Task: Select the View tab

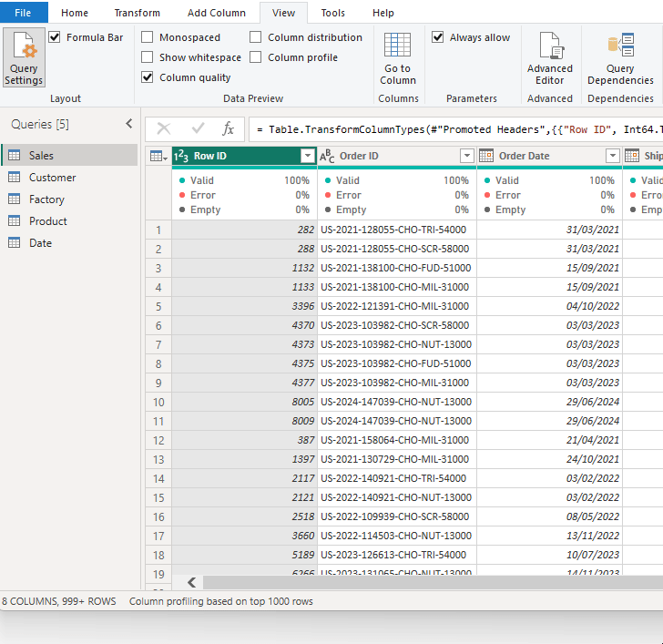Action: click(x=283, y=13)
